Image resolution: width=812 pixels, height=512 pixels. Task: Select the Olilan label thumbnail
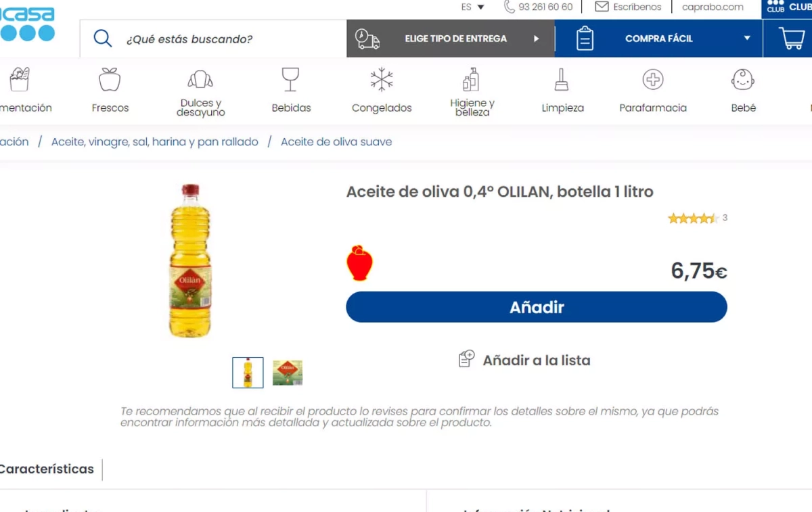click(x=288, y=373)
